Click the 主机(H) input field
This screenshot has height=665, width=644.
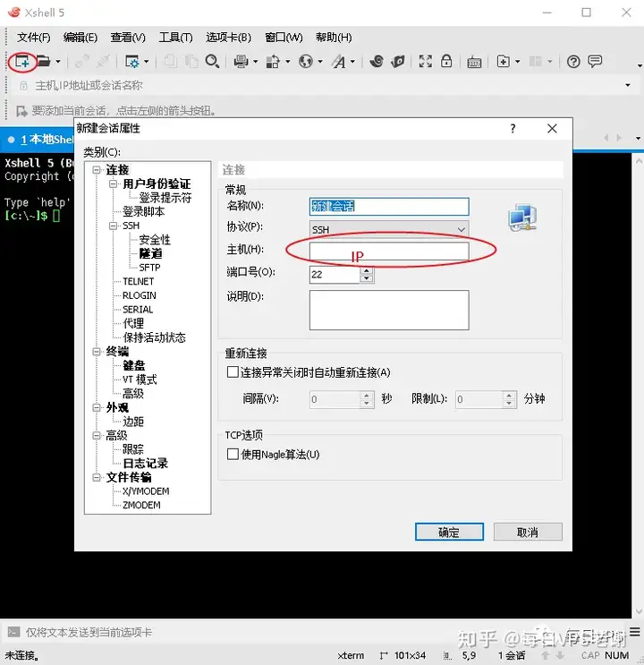[389, 251]
